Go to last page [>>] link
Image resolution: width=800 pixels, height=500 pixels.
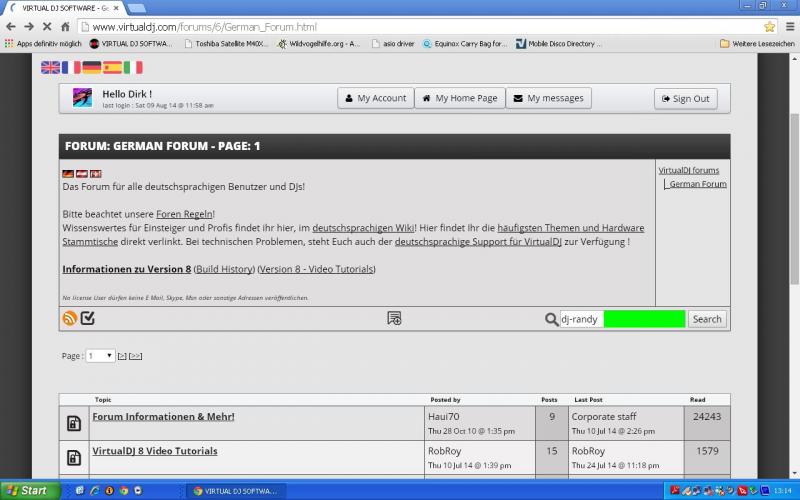[135, 356]
